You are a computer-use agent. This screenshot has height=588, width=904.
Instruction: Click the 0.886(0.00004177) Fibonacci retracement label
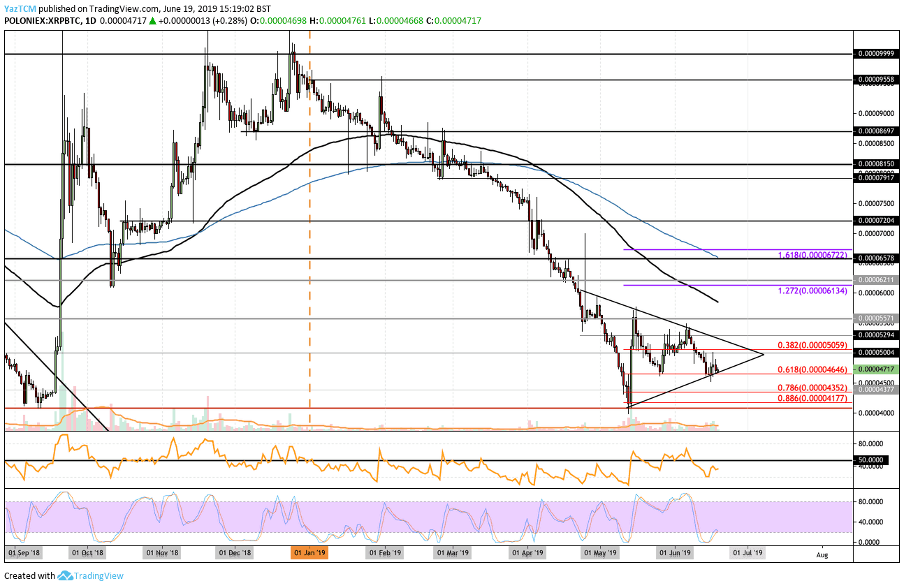812,398
